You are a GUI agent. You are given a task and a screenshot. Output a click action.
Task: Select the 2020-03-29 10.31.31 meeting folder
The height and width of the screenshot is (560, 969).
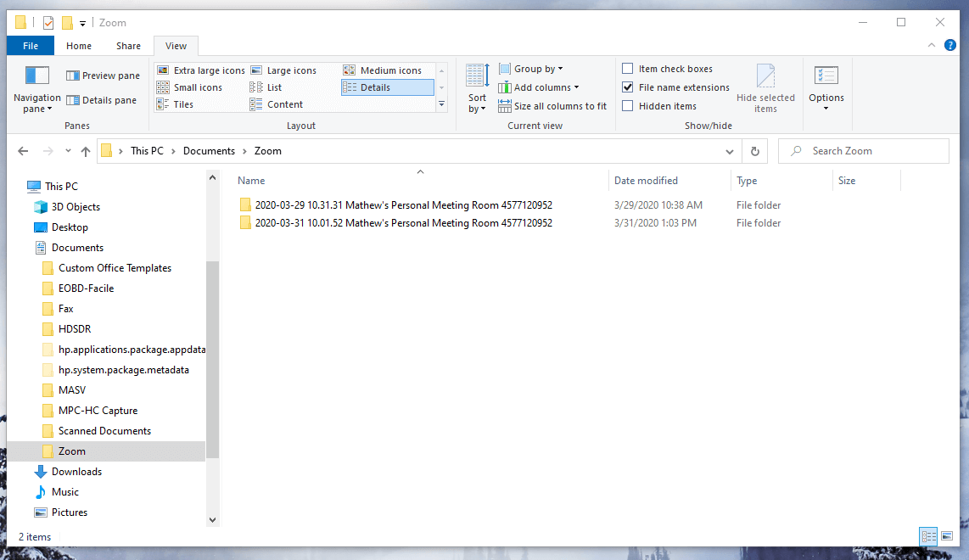pos(395,205)
